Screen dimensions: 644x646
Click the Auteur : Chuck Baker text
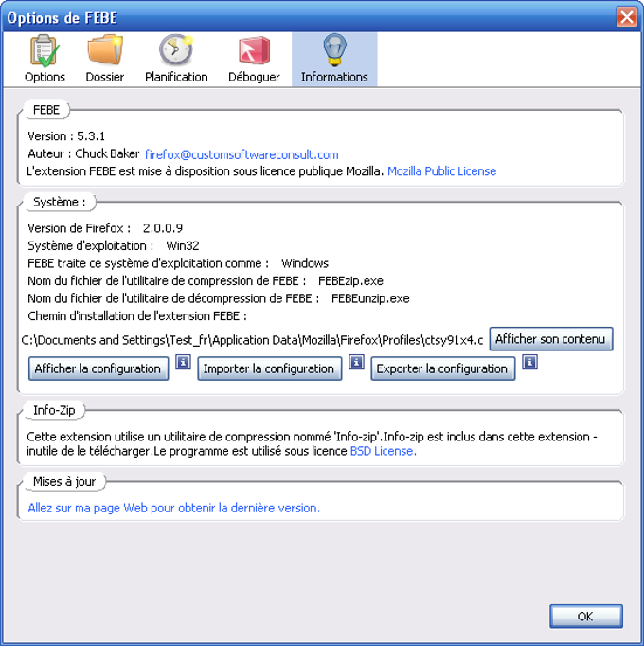click(x=83, y=153)
